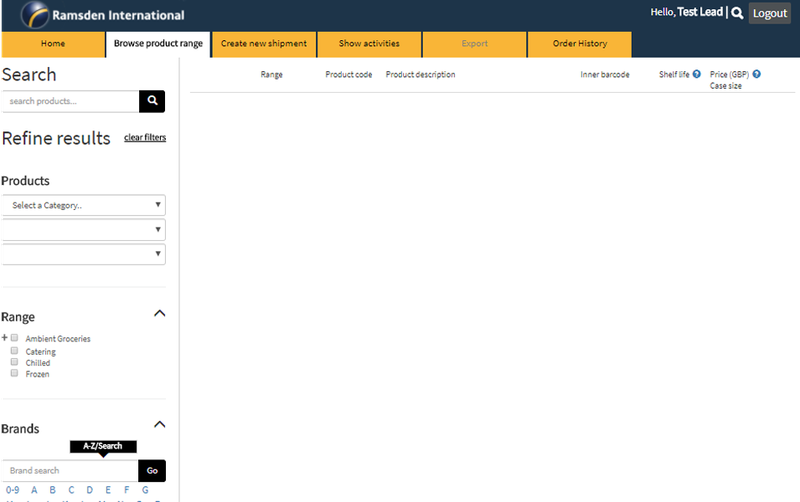This screenshot has height=502, width=800.
Task: Select the Frozen range checkbox
Action: pyautogui.click(x=15, y=373)
